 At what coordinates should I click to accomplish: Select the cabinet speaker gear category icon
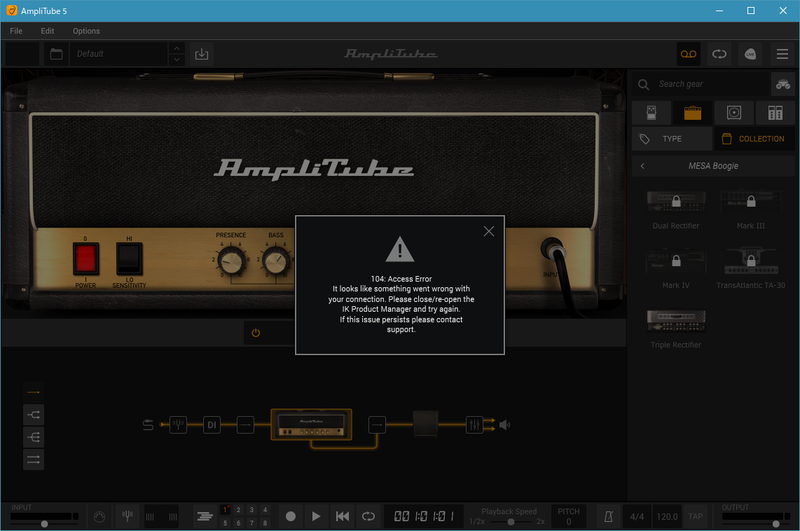click(x=734, y=113)
